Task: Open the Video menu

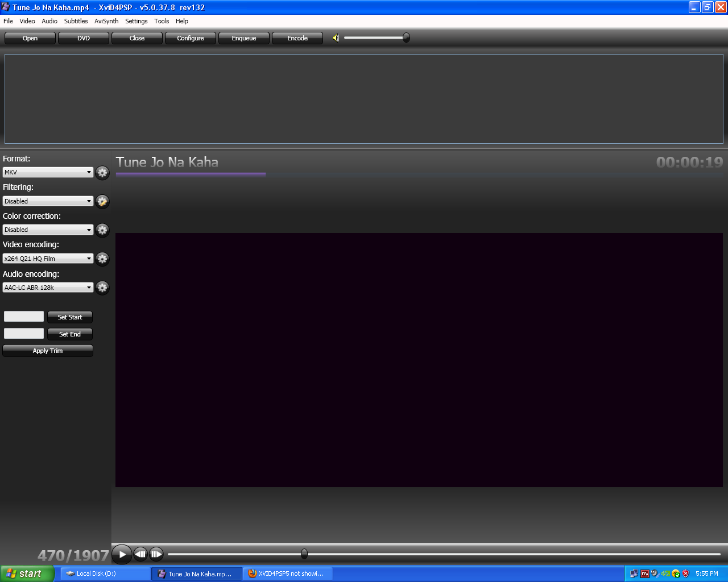Action: [27, 21]
